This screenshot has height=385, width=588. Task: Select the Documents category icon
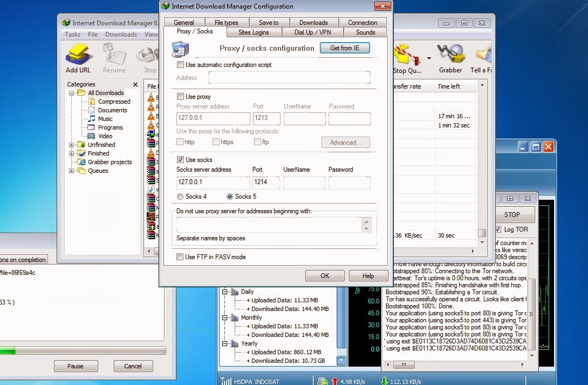click(92, 110)
